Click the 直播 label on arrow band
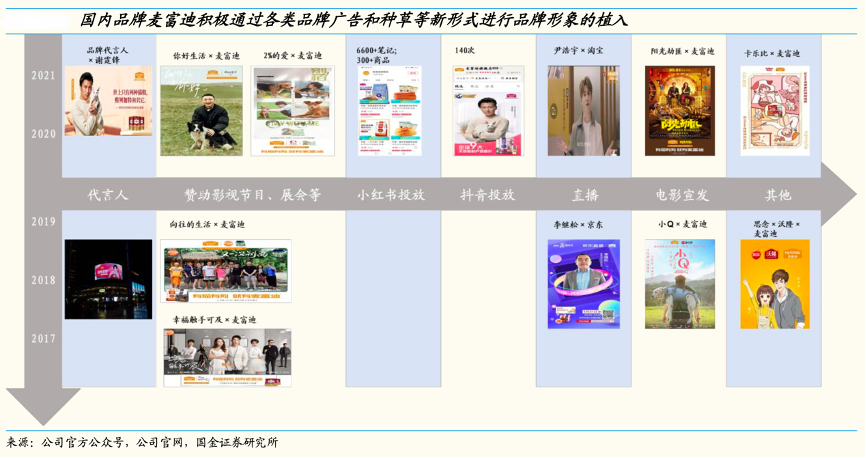This screenshot has width=866, height=458. point(584,195)
